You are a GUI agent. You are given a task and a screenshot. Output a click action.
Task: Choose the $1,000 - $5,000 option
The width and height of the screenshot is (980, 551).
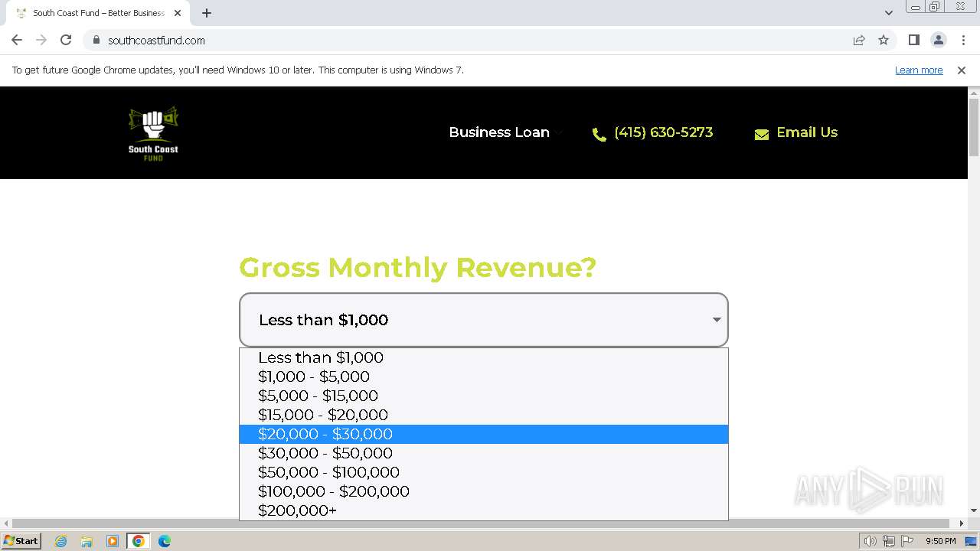pos(484,377)
